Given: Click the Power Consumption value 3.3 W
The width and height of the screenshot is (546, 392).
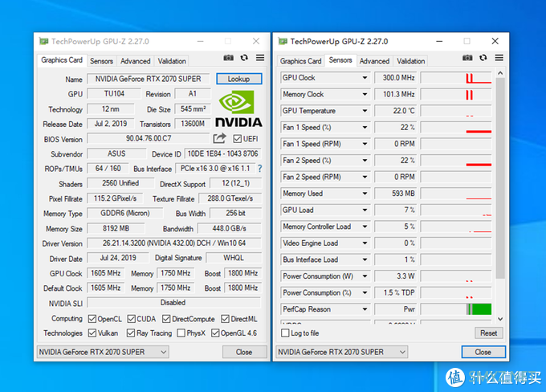Looking at the screenshot, I should pos(395,276).
